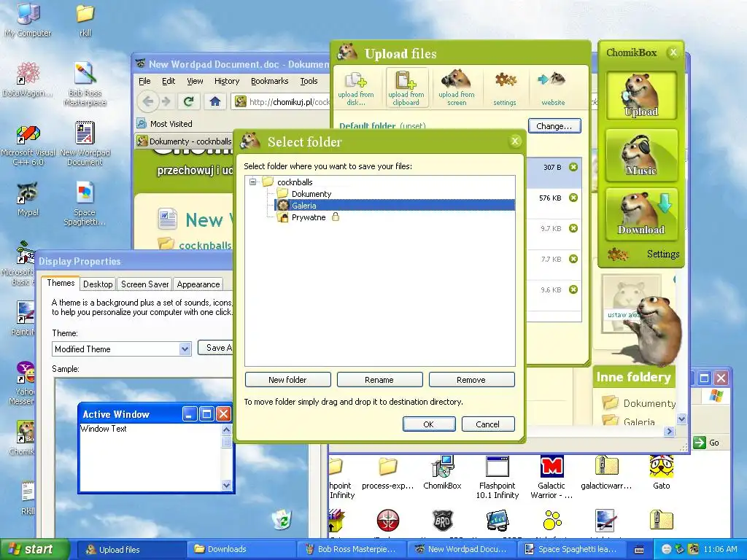
Task: Remove the 7.7 KB upload entry
Action: coord(573,259)
